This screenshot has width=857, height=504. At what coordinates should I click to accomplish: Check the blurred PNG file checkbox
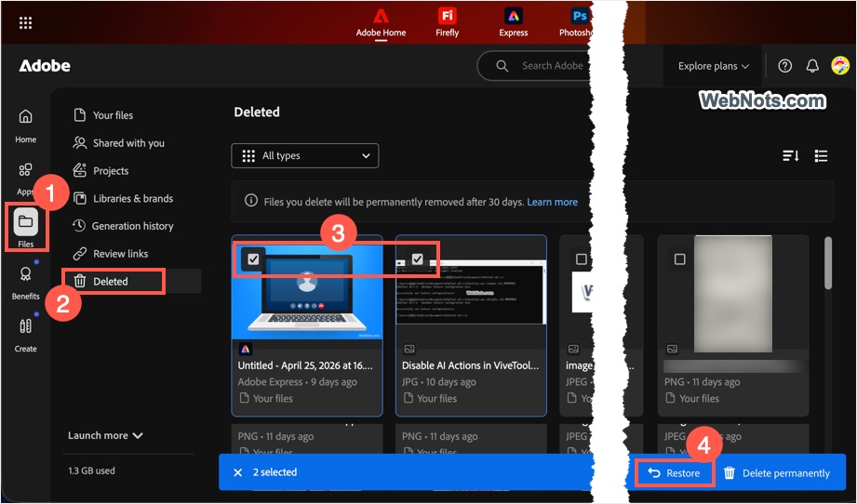(679, 259)
